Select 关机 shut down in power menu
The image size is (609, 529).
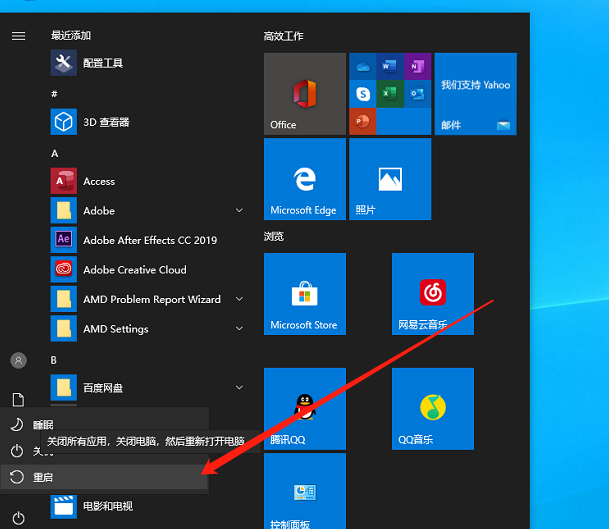104,451
